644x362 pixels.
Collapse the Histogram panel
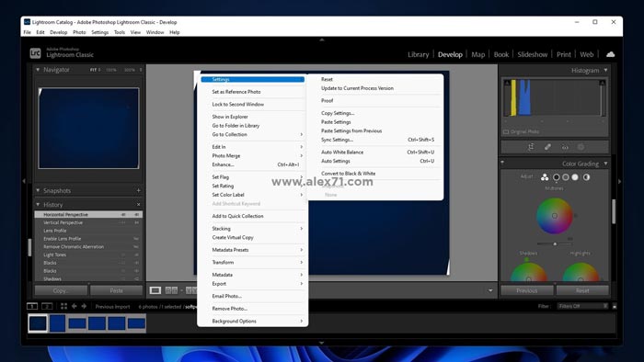pos(605,71)
